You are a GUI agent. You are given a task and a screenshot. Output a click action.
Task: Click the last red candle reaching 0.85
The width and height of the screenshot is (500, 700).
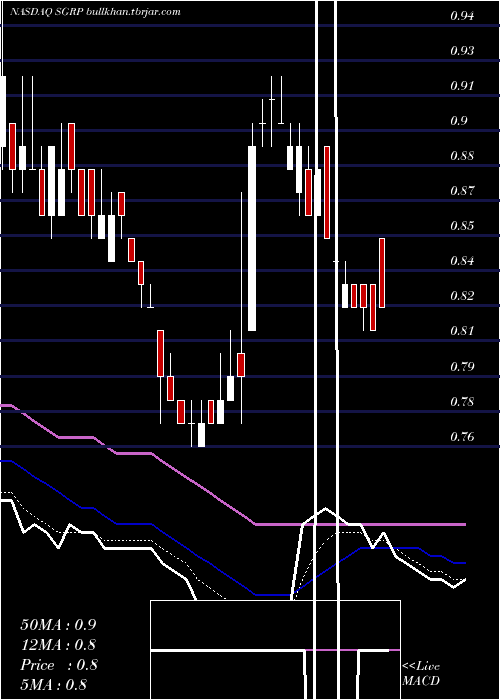coord(382,273)
